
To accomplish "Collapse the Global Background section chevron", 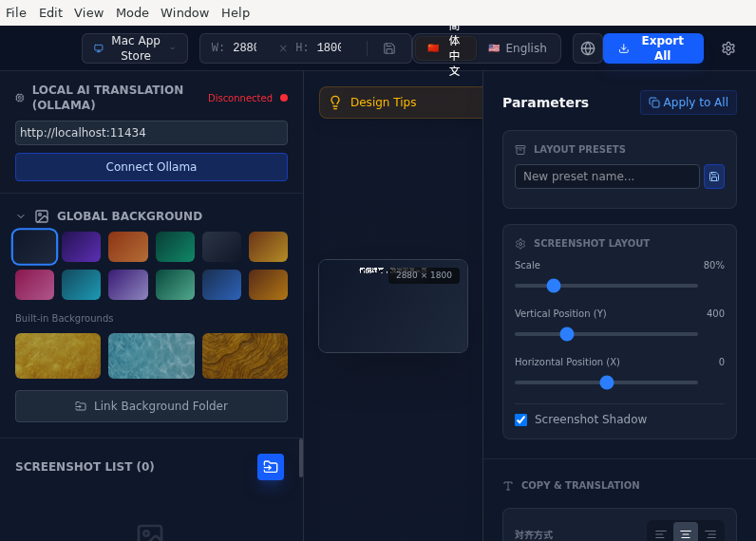I will [x=21, y=216].
